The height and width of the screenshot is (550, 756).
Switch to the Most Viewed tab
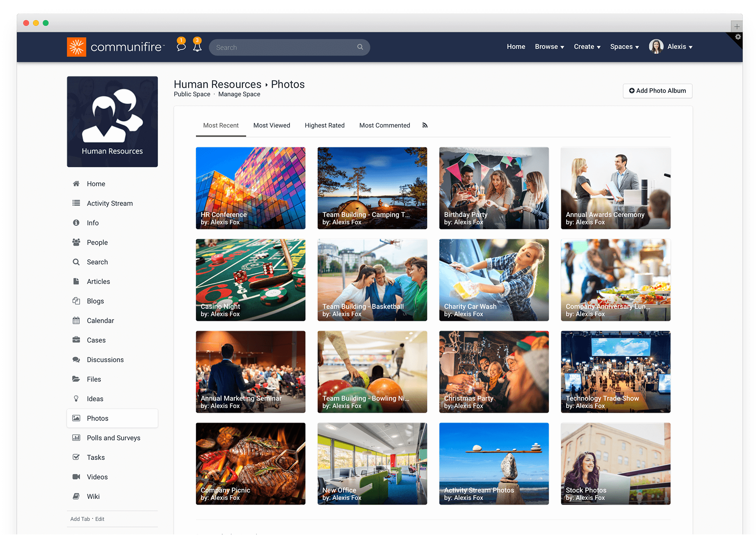pos(272,125)
